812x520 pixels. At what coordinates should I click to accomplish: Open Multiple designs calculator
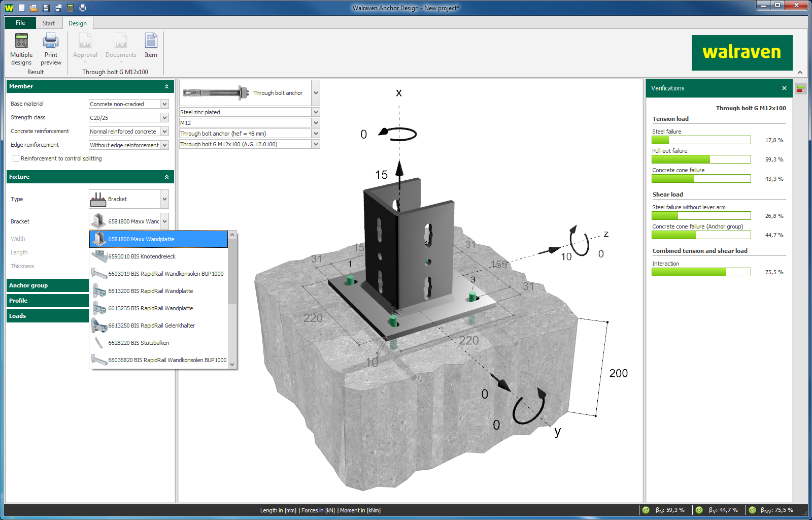click(x=21, y=49)
